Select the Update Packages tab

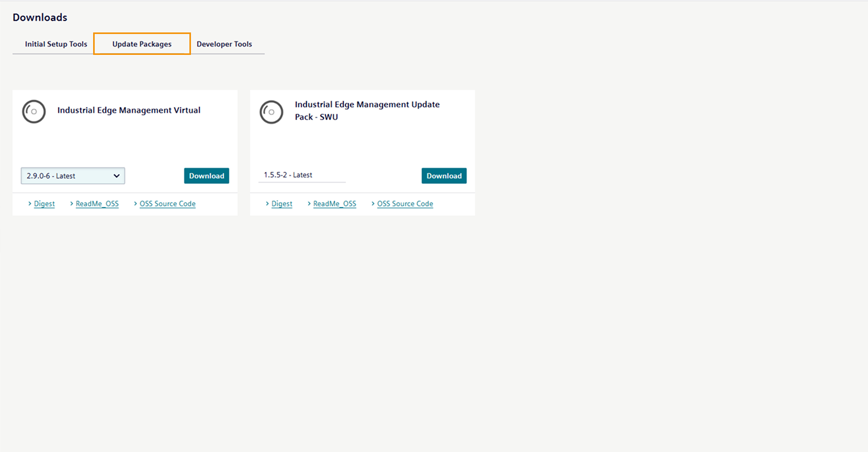(x=142, y=44)
